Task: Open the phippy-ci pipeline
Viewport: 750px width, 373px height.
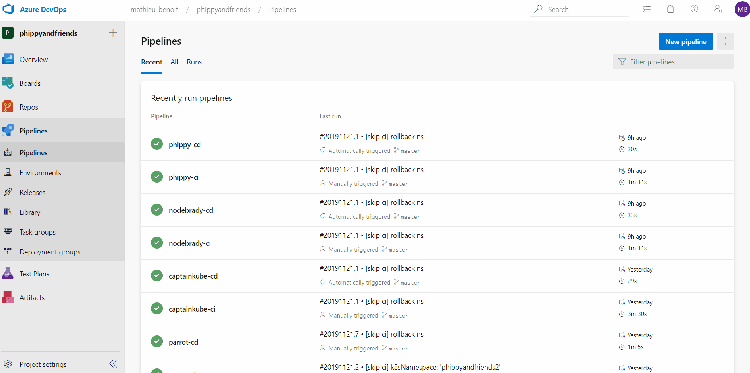Action: pyautogui.click(x=183, y=177)
